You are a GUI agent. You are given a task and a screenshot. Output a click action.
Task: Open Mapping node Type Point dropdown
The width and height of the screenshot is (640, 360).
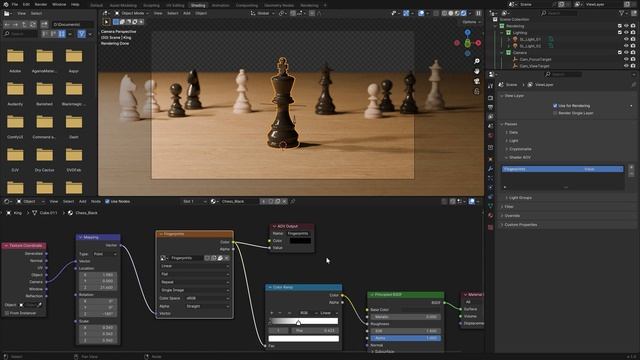tap(105, 254)
